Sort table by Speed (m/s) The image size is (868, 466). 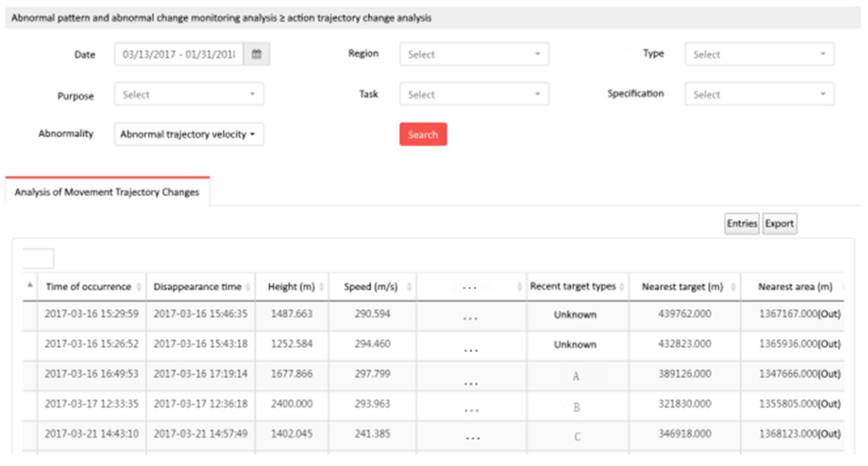[371, 287]
